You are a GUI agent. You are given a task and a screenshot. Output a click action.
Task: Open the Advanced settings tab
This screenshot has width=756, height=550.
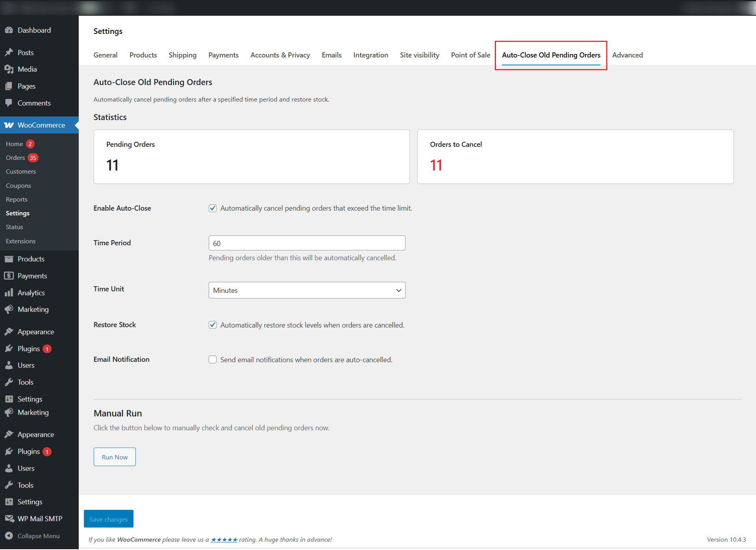[x=627, y=55]
